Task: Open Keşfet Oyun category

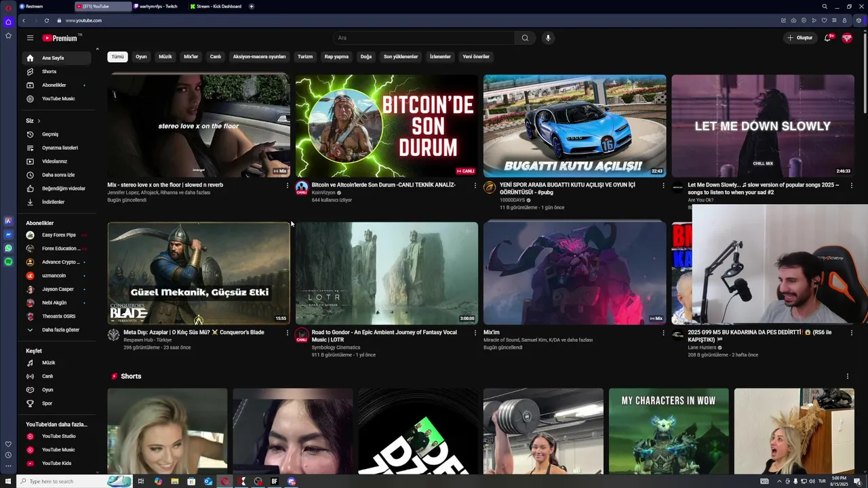Action: [57, 390]
